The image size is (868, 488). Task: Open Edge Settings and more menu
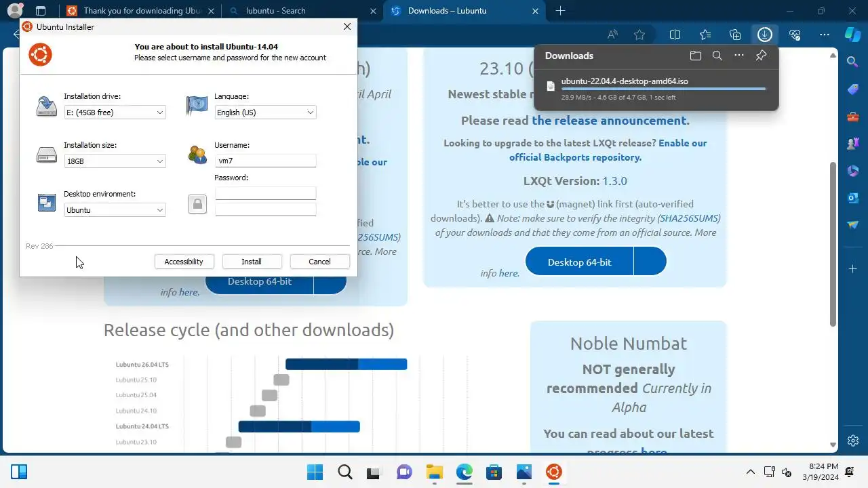[x=825, y=35]
